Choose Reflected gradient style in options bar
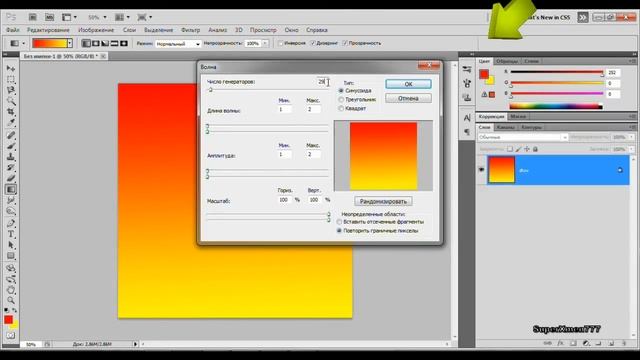This screenshot has height=360, width=640. (114, 43)
